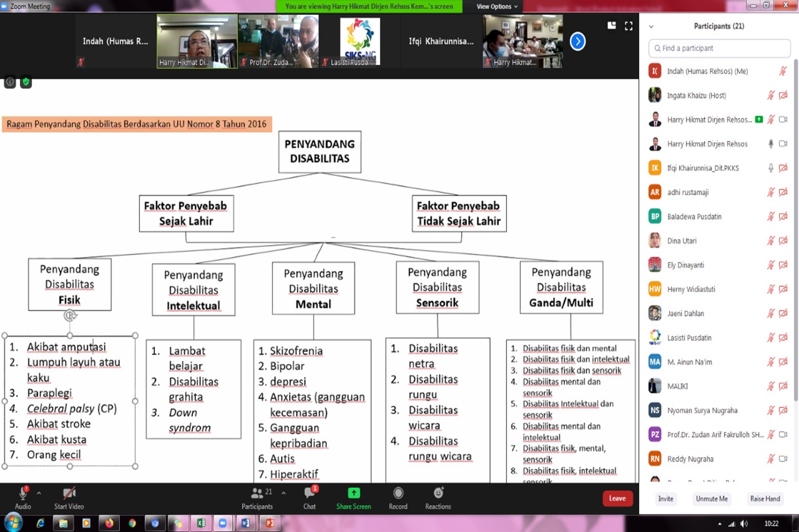The width and height of the screenshot is (799, 532).
Task: Open Internet Explorer from taskbar
Action: (41, 523)
